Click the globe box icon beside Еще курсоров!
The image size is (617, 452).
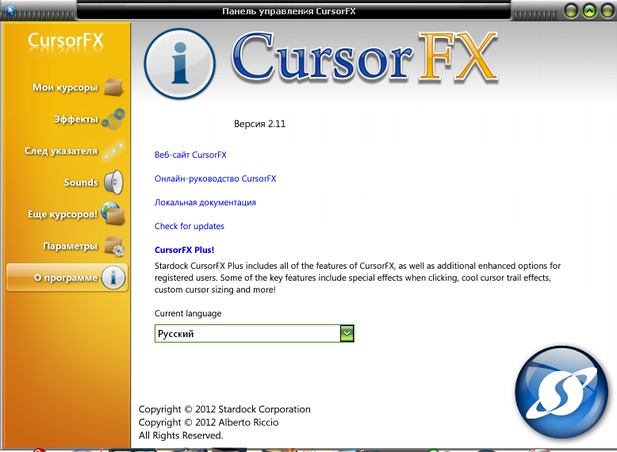point(113,214)
